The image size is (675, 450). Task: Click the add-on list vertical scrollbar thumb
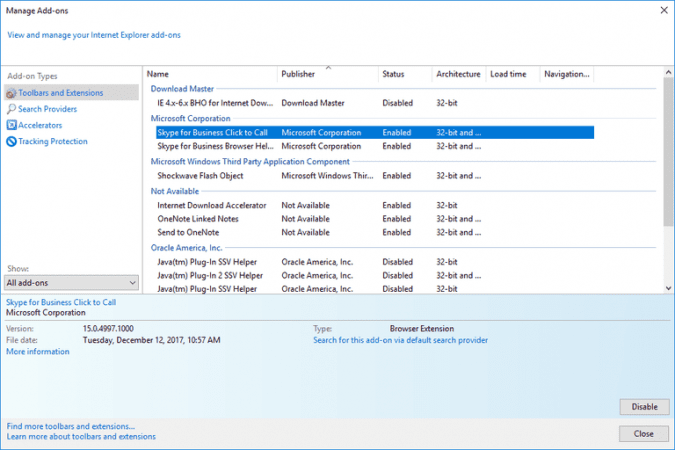[x=669, y=152]
